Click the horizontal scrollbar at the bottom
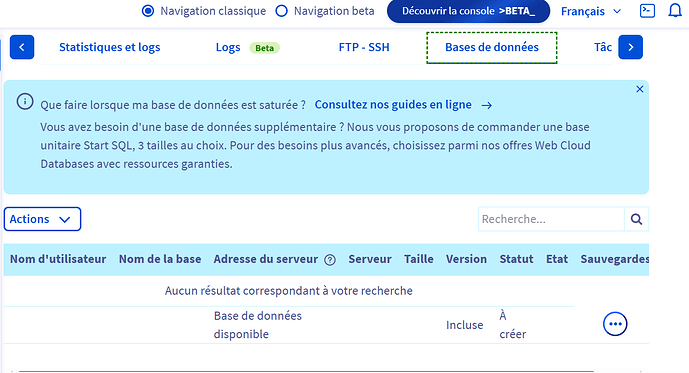Image resolution: width=689 pixels, height=373 pixels. click(305, 371)
